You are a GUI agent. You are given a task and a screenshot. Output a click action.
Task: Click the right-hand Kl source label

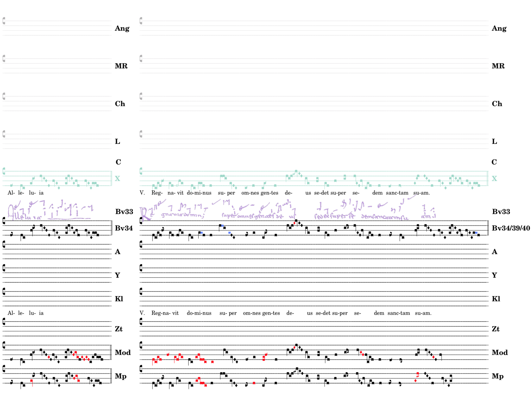pyautogui.click(x=496, y=299)
